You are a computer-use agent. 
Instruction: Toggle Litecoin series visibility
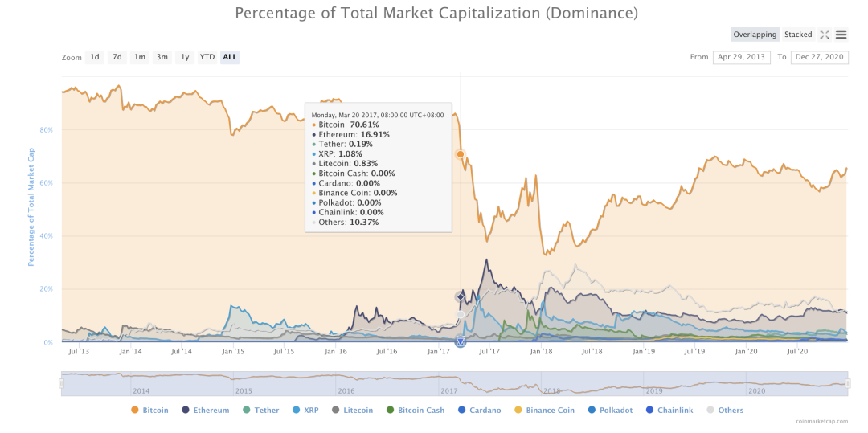[352, 411]
